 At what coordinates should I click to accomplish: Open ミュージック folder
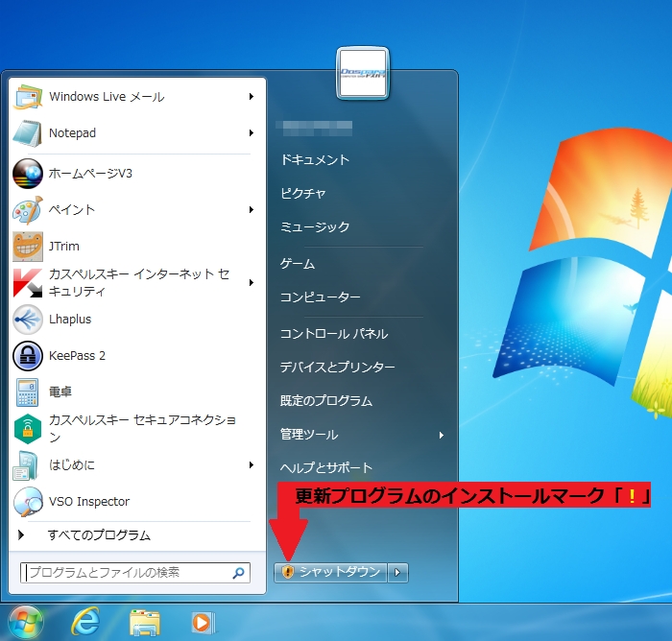(315, 226)
